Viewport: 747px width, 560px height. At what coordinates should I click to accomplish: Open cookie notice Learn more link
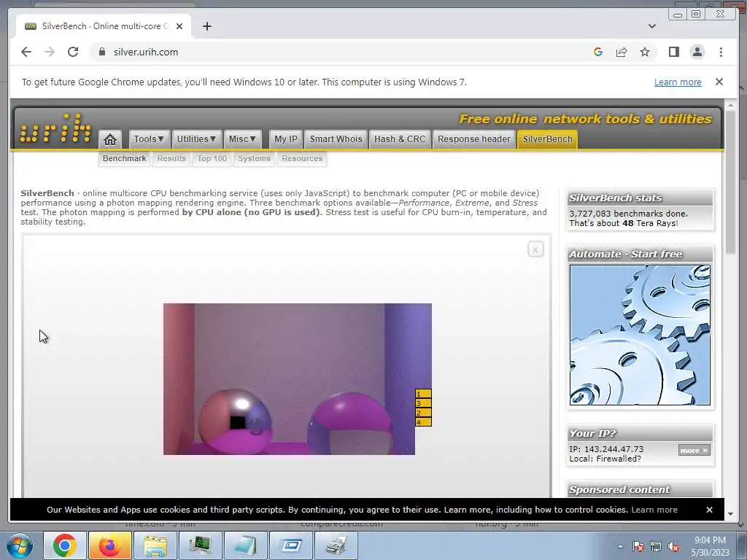654,510
